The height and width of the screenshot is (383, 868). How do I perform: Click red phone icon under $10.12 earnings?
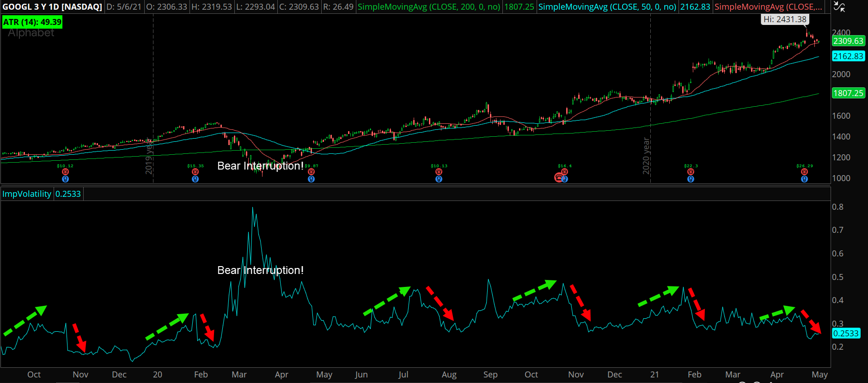point(65,172)
